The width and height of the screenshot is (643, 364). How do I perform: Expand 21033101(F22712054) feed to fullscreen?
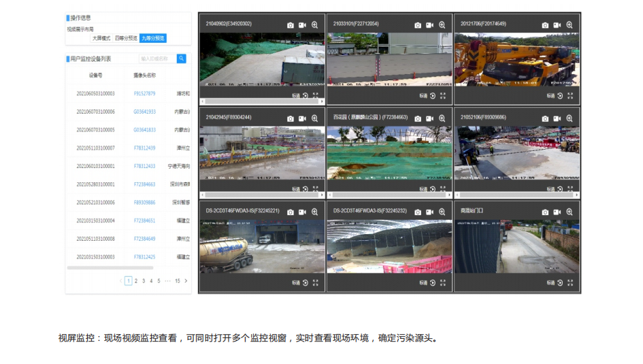(x=443, y=95)
